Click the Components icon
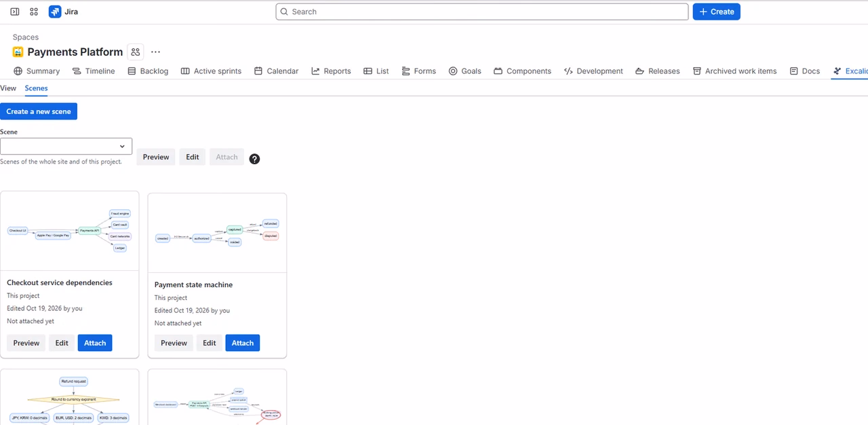Screen dimensions: 868x425 tap(498, 71)
